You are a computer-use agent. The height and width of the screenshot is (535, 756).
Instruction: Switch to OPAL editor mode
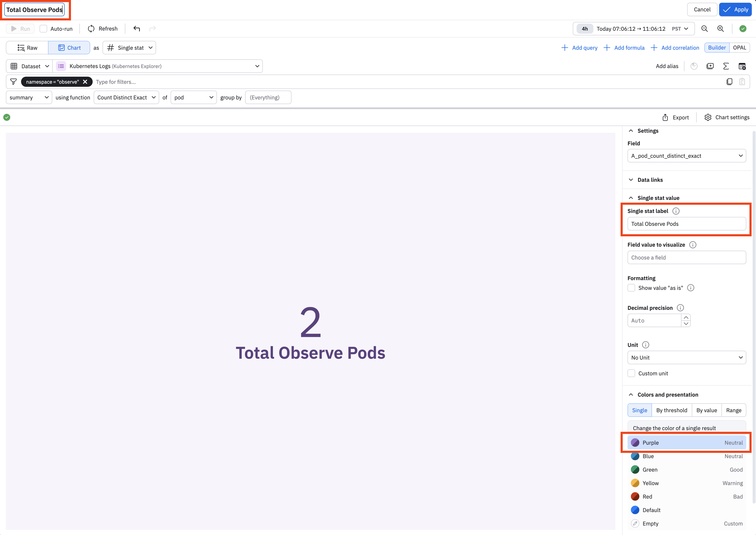(x=739, y=48)
